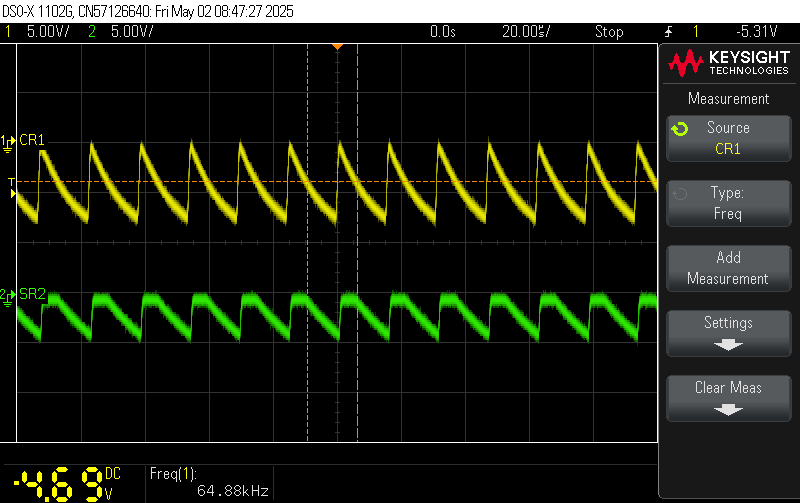Click the channel 1 CR1 ground marker
Screen dimensions: 800x503
tap(8, 141)
